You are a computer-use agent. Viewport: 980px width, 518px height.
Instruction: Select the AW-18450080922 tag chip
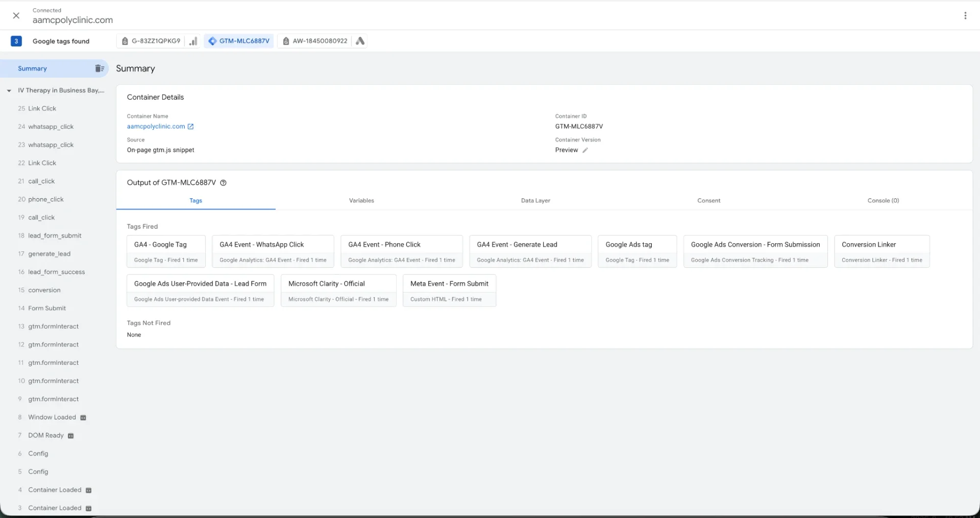(314, 41)
